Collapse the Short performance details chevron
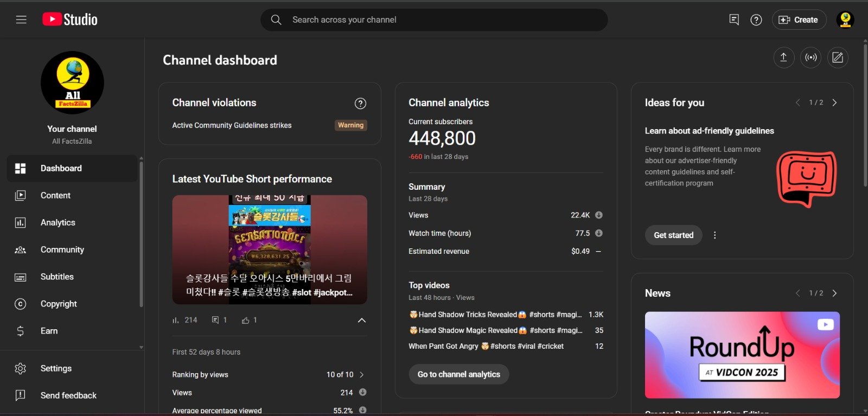Screen dimensions: 868x416 tap(362, 320)
